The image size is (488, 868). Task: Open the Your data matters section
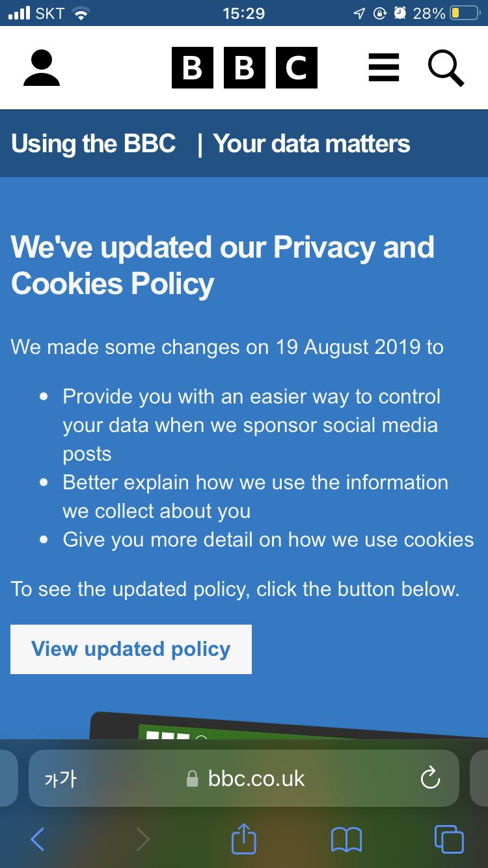(x=312, y=143)
